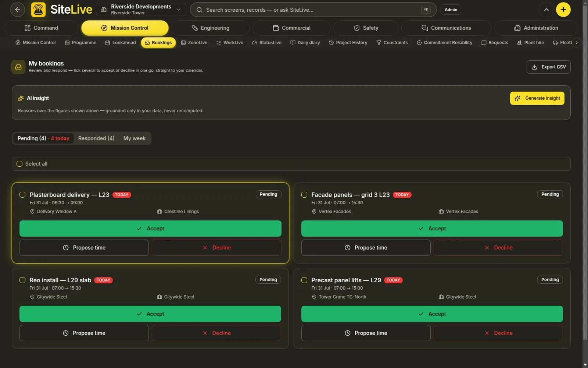Open Project History in the sub-navigation
This screenshot has width=588, height=368.
348,43
